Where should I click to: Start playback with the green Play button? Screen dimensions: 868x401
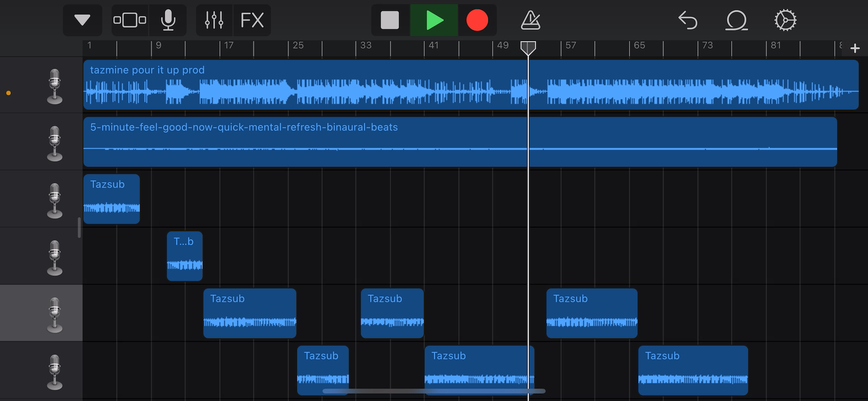pos(434,20)
